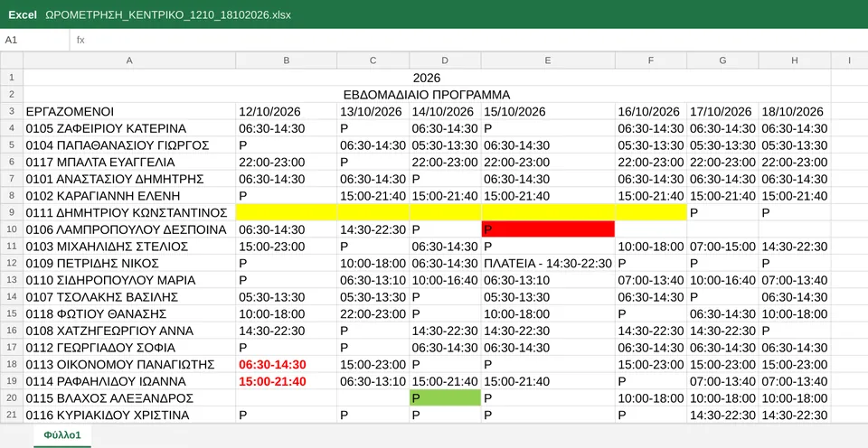Click the select-all corner box of the grid

[x=12, y=61]
